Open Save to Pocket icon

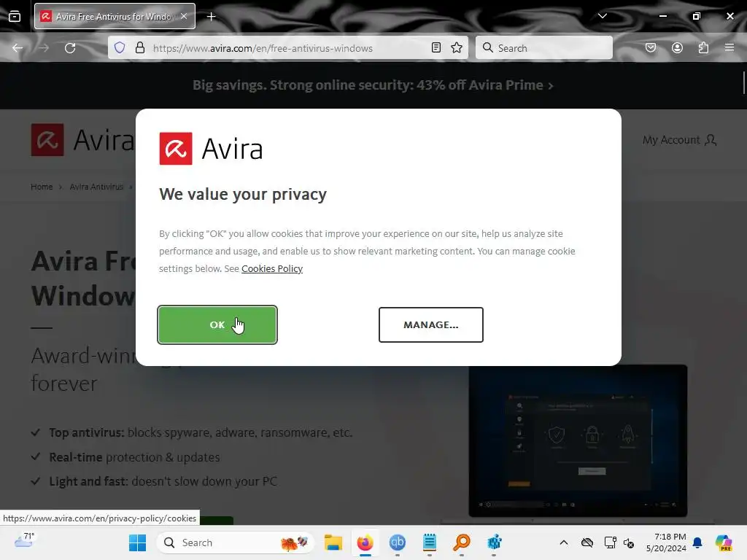(651, 47)
